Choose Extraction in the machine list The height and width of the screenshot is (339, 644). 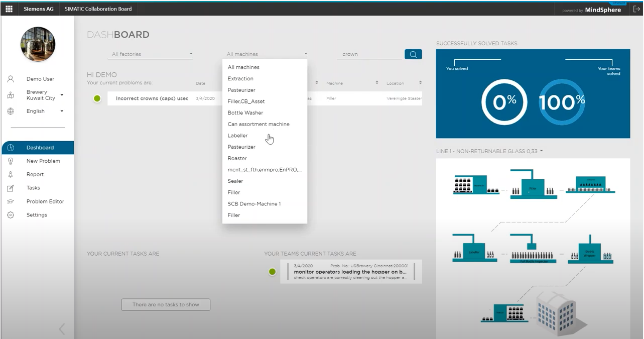click(265, 78)
